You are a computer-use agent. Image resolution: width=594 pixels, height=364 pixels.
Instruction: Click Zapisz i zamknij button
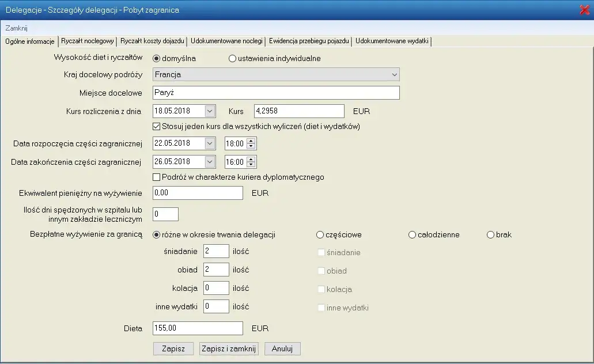(x=229, y=348)
